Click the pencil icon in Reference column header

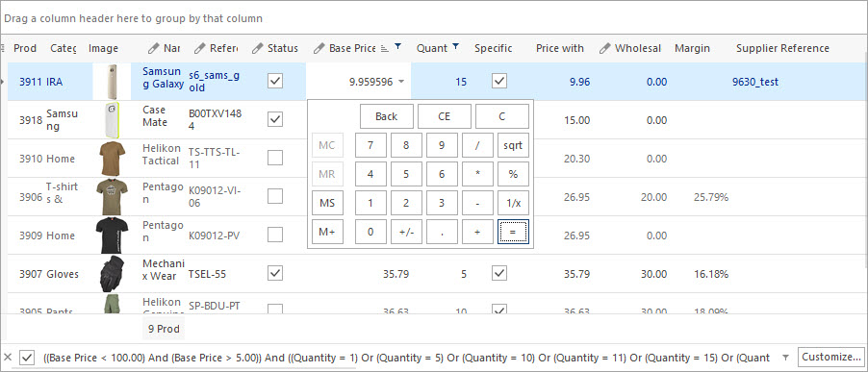click(x=199, y=49)
